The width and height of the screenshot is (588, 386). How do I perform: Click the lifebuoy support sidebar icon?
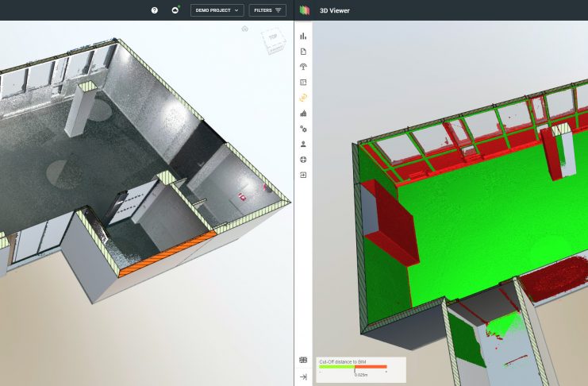(x=303, y=160)
